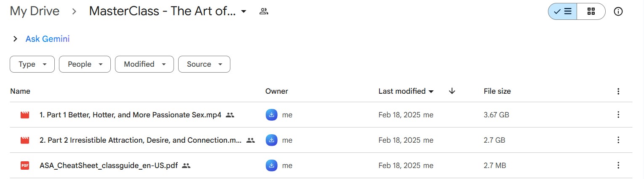Switch to grid layout view

(591, 12)
